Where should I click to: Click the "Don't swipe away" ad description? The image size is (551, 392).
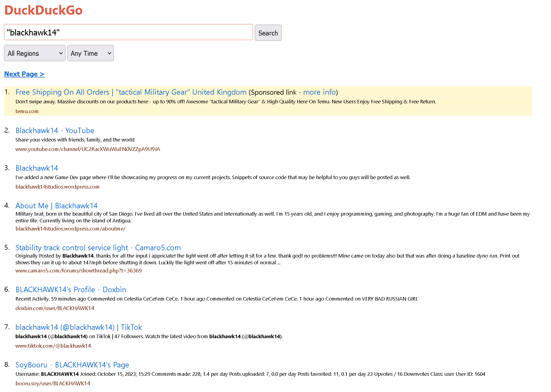226,101
